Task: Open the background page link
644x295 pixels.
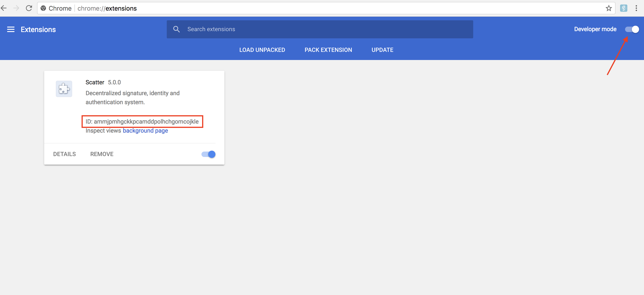Action: [x=145, y=131]
